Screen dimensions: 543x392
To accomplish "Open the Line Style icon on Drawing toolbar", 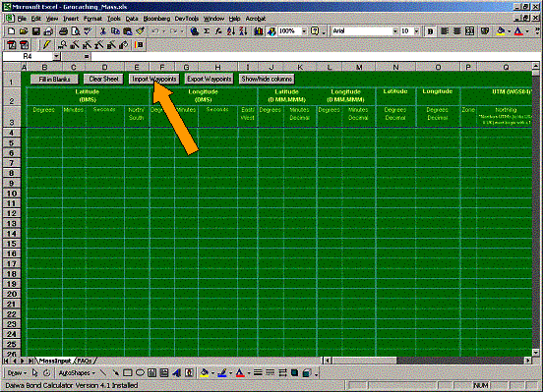I will [258, 373].
